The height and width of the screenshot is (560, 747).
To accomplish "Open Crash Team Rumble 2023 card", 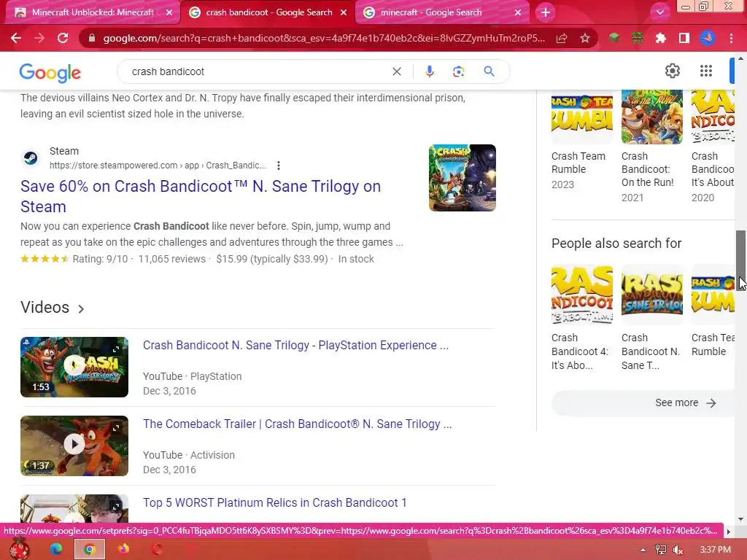I will coord(581,140).
